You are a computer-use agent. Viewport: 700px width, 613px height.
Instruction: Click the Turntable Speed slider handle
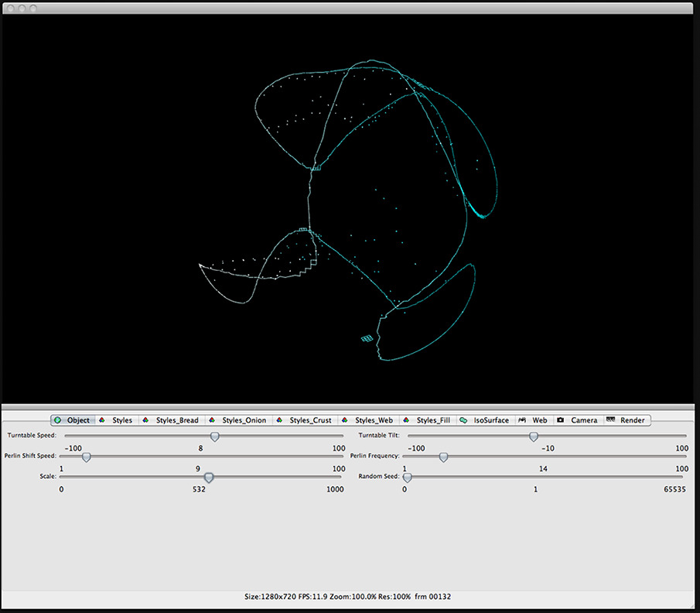(x=215, y=437)
